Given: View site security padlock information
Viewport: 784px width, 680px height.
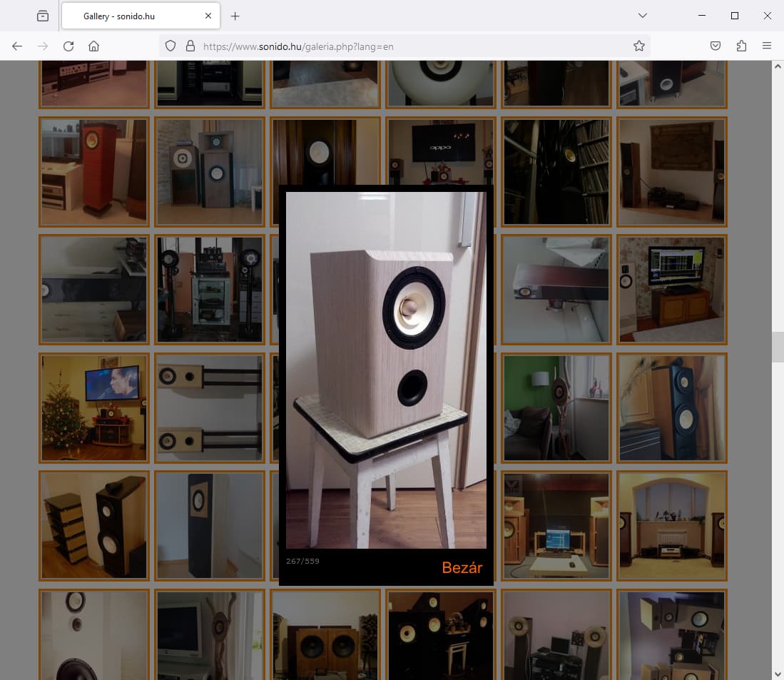Looking at the screenshot, I should [190, 46].
